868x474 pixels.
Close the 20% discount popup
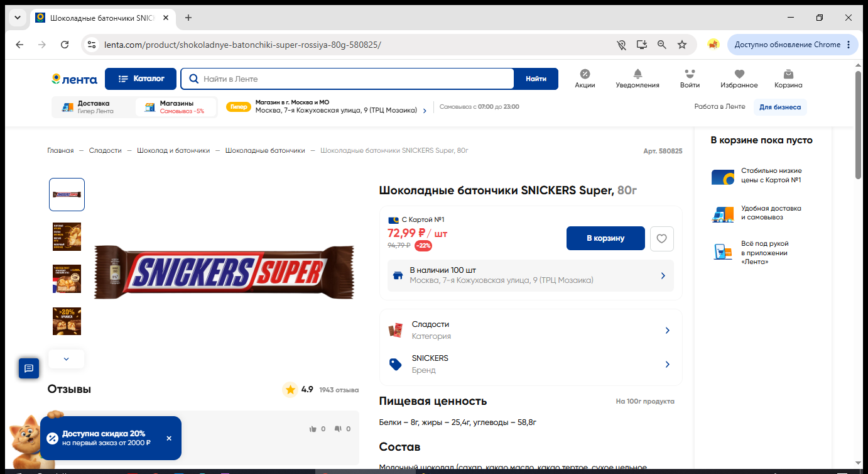(x=169, y=438)
